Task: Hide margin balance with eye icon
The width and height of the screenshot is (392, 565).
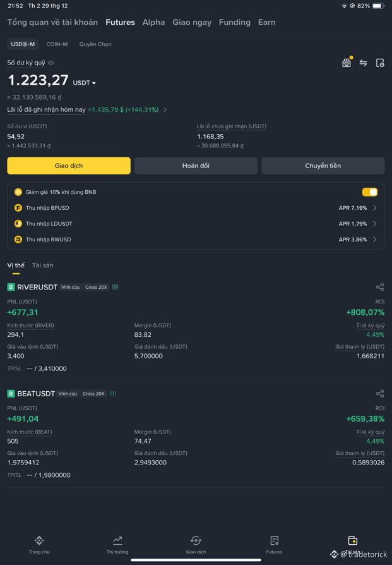Action: tap(51, 63)
